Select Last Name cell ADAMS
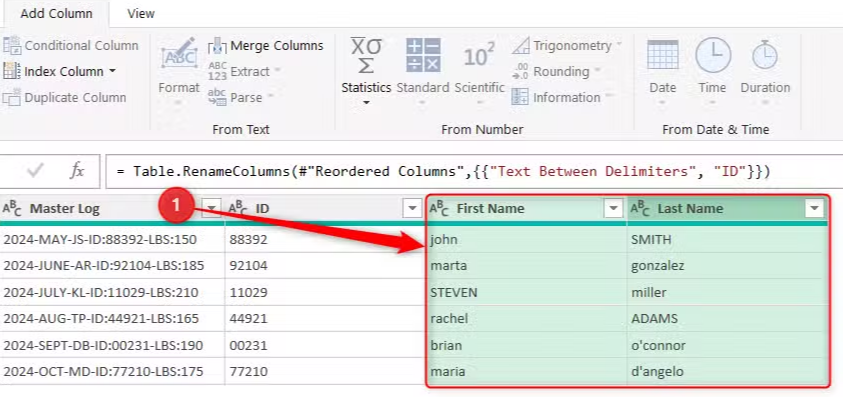843x397 pixels. coord(727,318)
